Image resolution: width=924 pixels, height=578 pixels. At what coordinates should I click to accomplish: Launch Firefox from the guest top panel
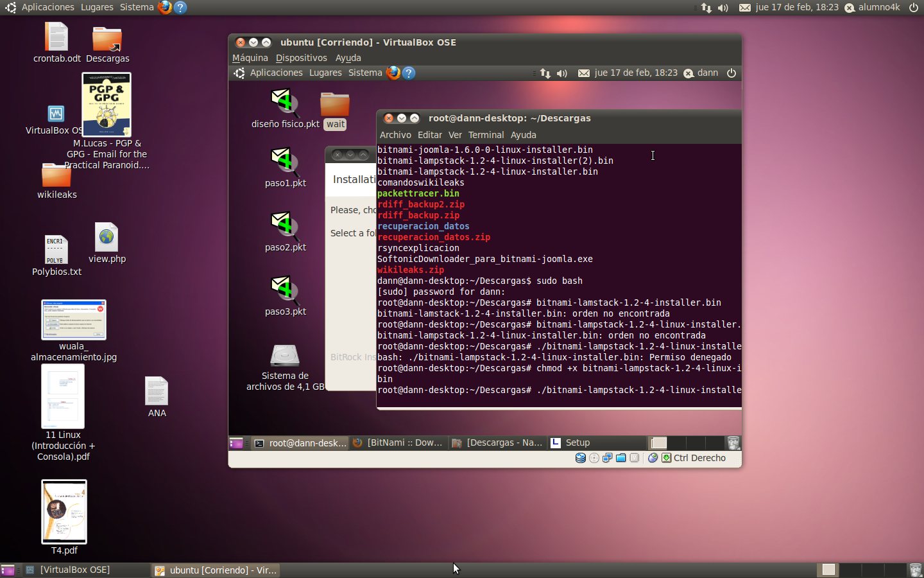click(393, 73)
